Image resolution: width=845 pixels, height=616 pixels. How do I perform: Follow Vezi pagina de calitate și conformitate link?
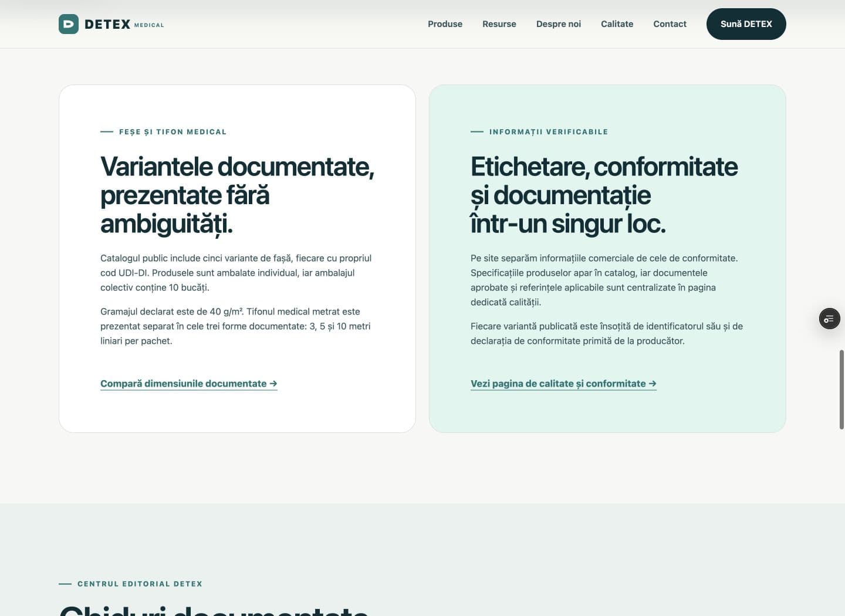point(563,384)
